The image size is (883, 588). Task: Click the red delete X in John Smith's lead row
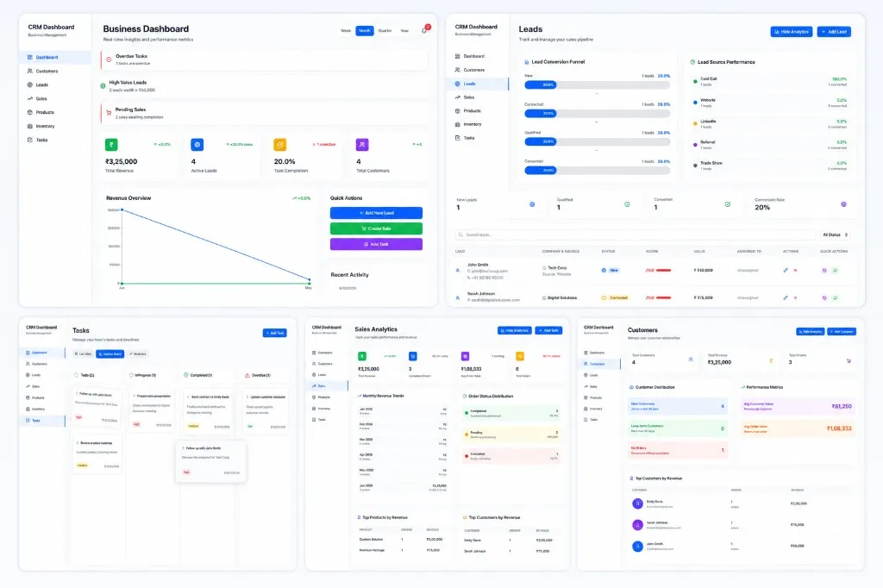795,271
